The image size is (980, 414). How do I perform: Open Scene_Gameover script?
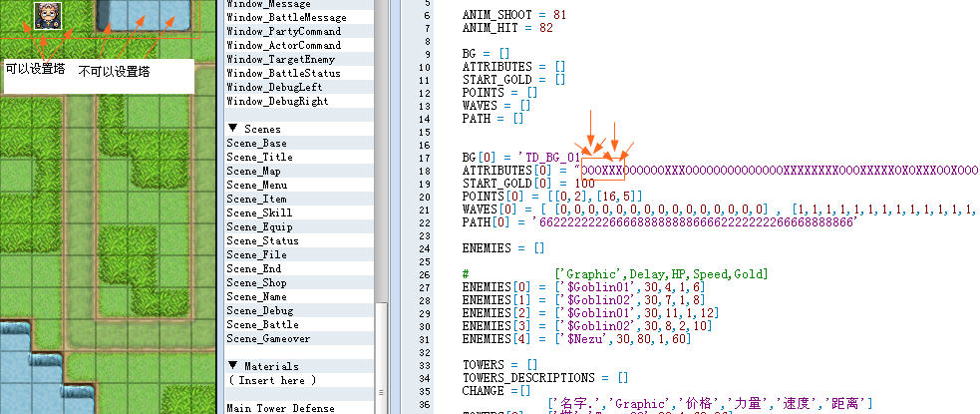pos(299,339)
